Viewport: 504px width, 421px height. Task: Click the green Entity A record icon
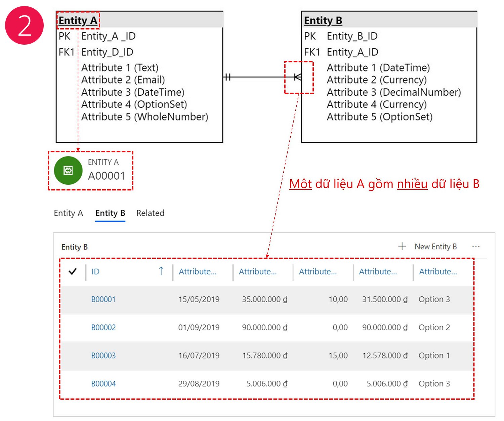pos(68,171)
